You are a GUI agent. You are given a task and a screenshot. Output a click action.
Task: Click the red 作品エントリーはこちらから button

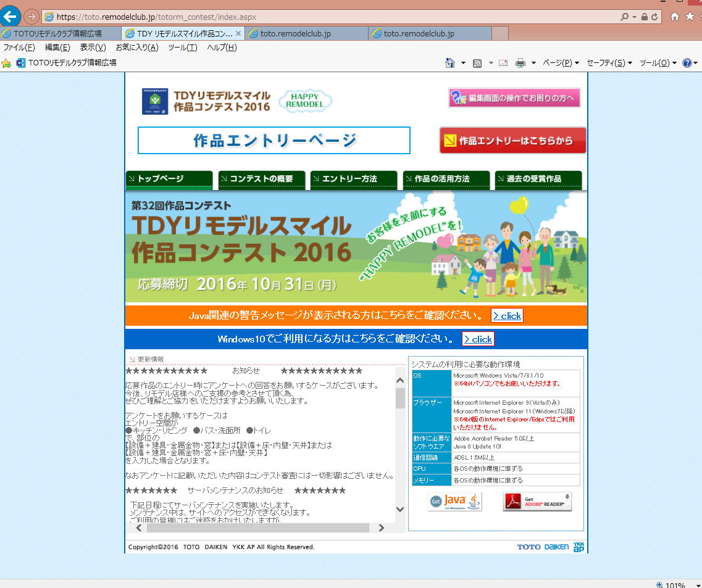pyautogui.click(x=512, y=141)
